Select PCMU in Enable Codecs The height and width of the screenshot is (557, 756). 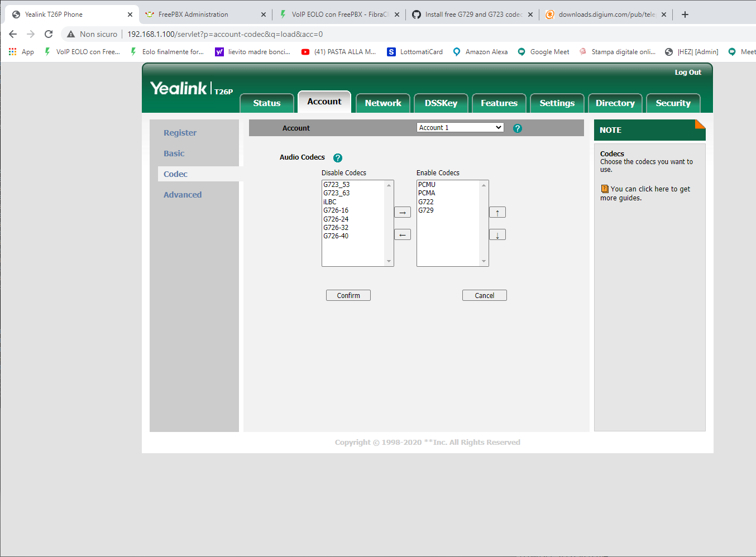(x=427, y=185)
